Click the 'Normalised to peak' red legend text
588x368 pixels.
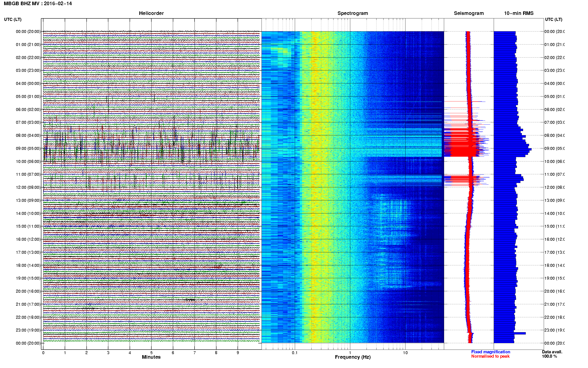[x=490, y=356]
